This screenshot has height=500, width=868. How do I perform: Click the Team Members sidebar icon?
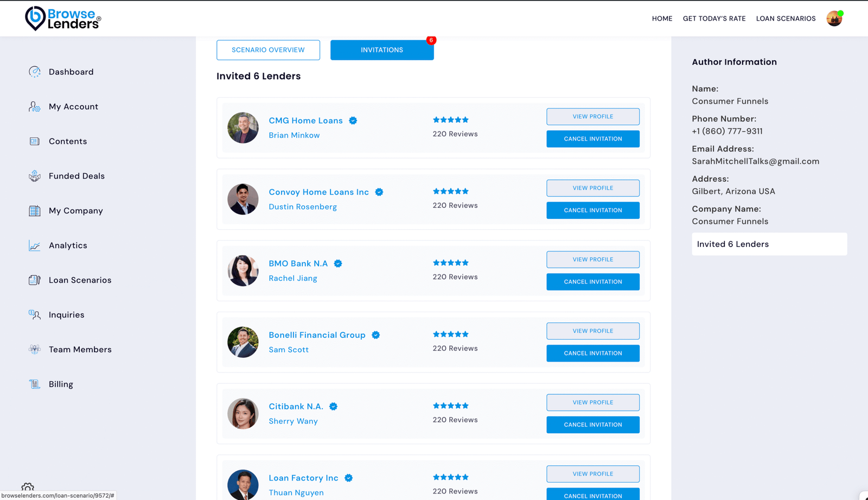pos(35,350)
